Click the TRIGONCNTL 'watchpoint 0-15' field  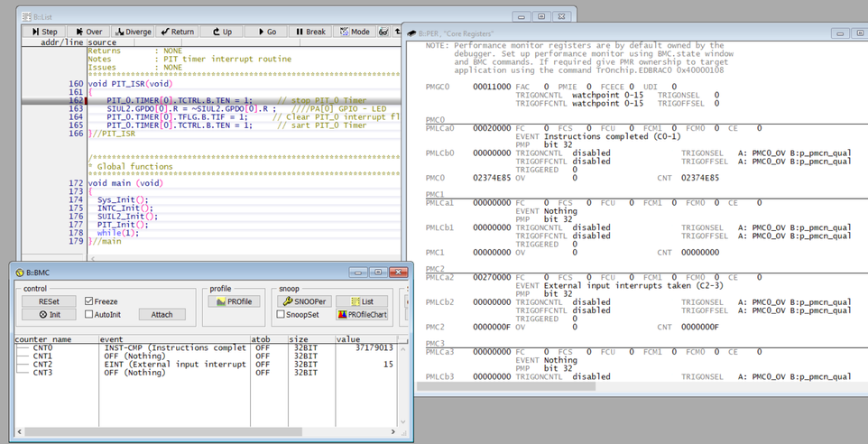[x=608, y=96]
